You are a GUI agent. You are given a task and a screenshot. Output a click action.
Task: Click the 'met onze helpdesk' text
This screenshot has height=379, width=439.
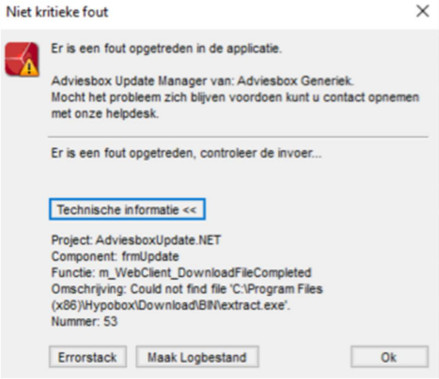[105, 114]
